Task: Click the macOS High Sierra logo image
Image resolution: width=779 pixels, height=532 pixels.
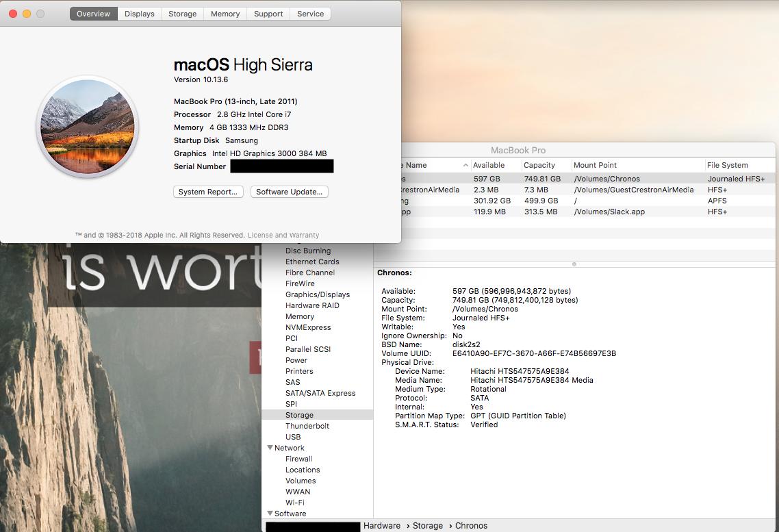Action: (88, 127)
